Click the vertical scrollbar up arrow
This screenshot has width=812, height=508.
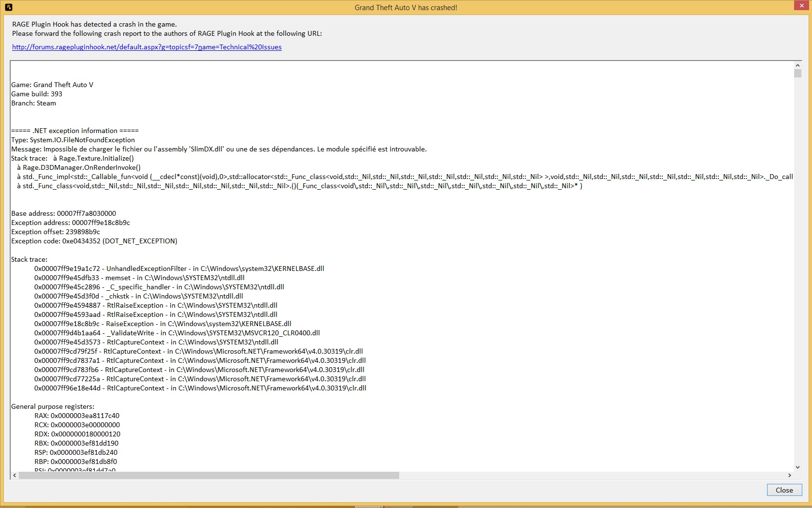[x=797, y=65]
